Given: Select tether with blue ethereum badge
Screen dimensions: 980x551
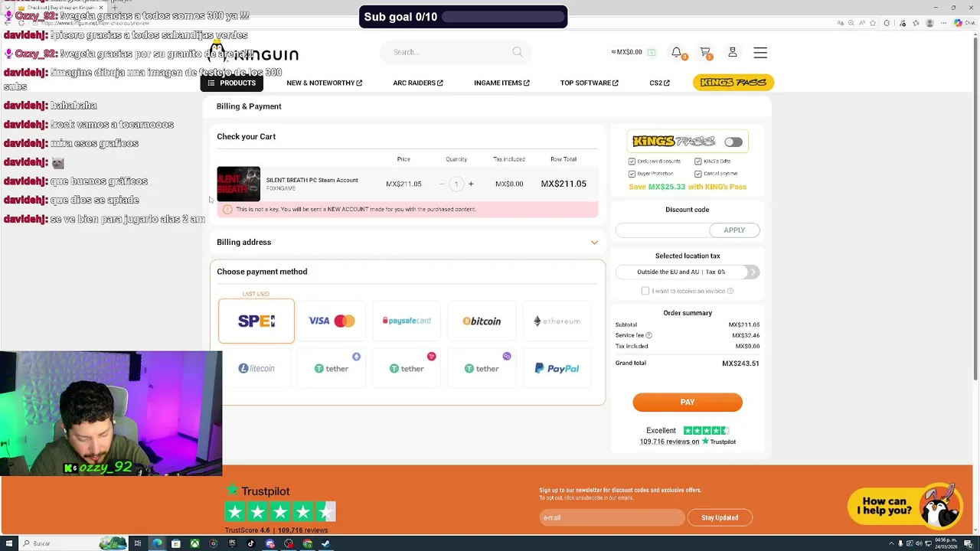Looking at the screenshot, I should (x=332, y=368).
